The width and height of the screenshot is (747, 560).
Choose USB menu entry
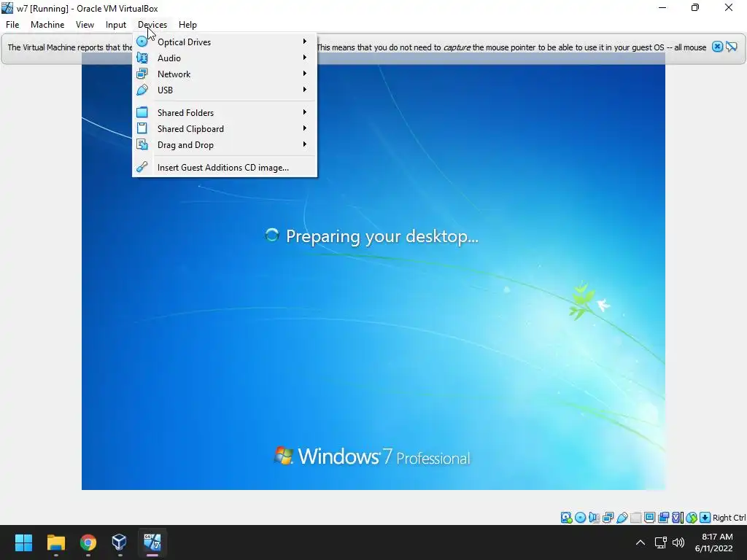(225, 90)
